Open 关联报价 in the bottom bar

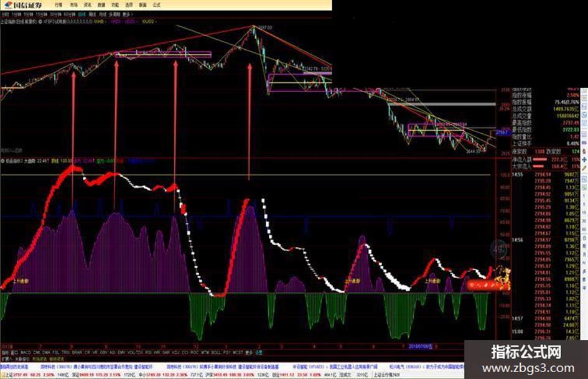[22, 358]
